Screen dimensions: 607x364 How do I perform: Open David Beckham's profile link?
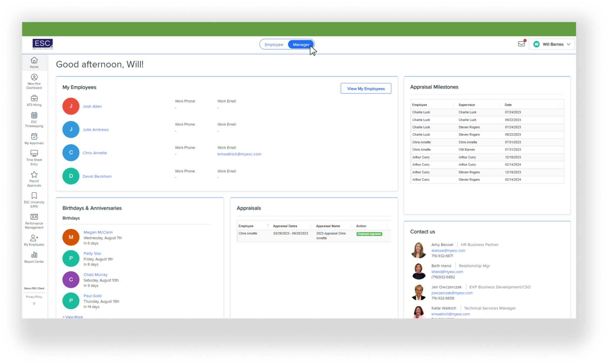tap(97, 176)
